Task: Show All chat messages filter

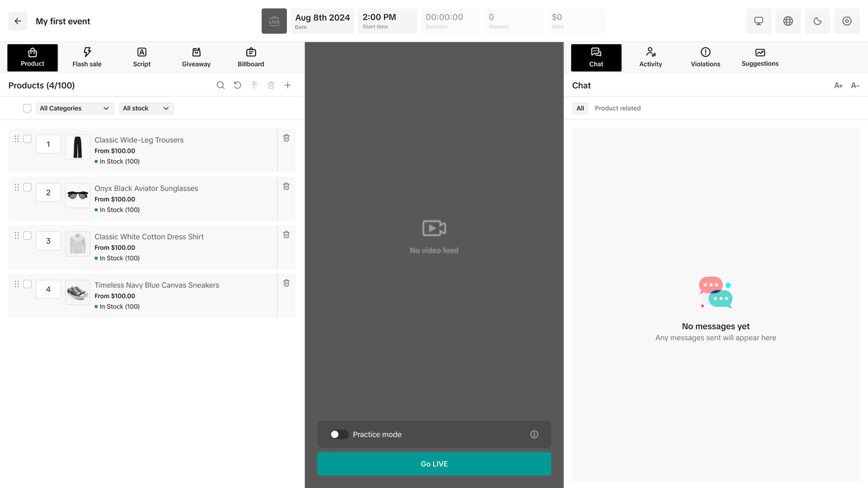Action: click(580, 109)
